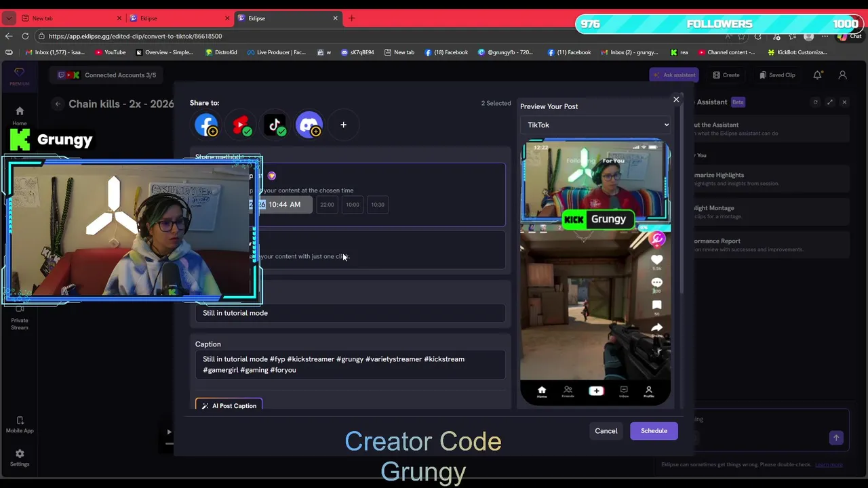This screenshot has height=488, width=868.
Task: Open the browser tab list dropdown
Action: click(9, 18)
